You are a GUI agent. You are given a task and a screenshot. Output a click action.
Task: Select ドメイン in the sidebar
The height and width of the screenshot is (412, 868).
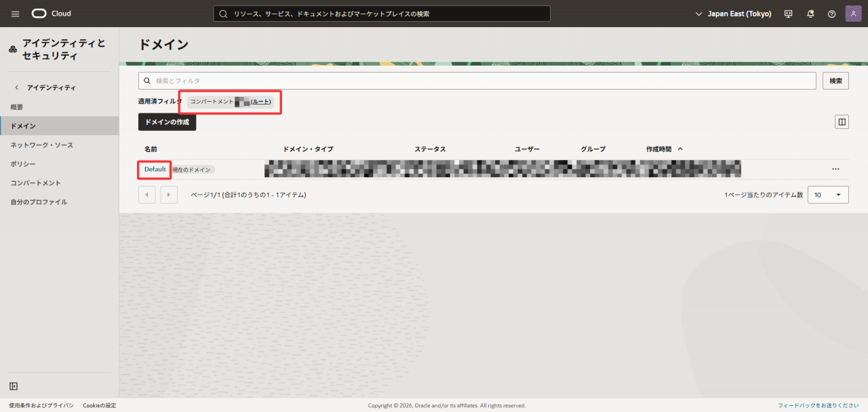(x=59, y=126)
